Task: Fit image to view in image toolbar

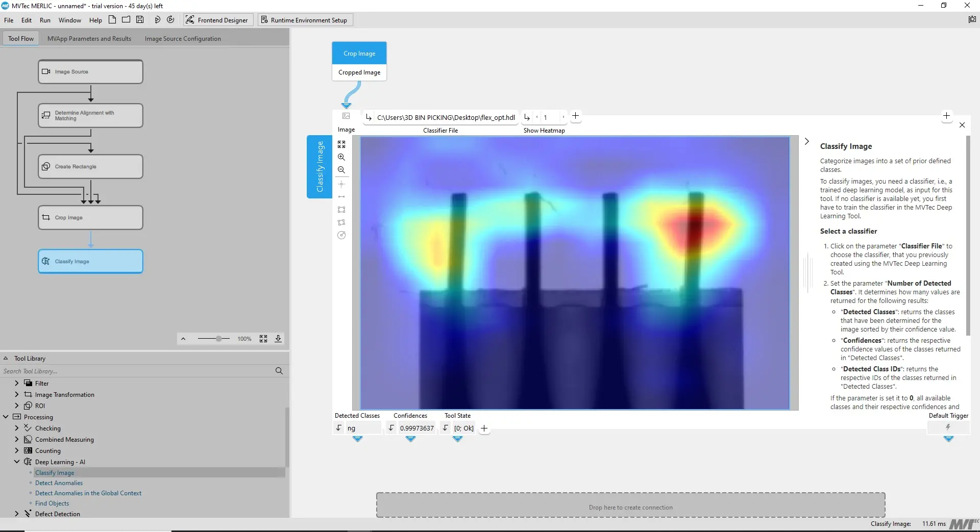Action: click(x=341, y=144)
